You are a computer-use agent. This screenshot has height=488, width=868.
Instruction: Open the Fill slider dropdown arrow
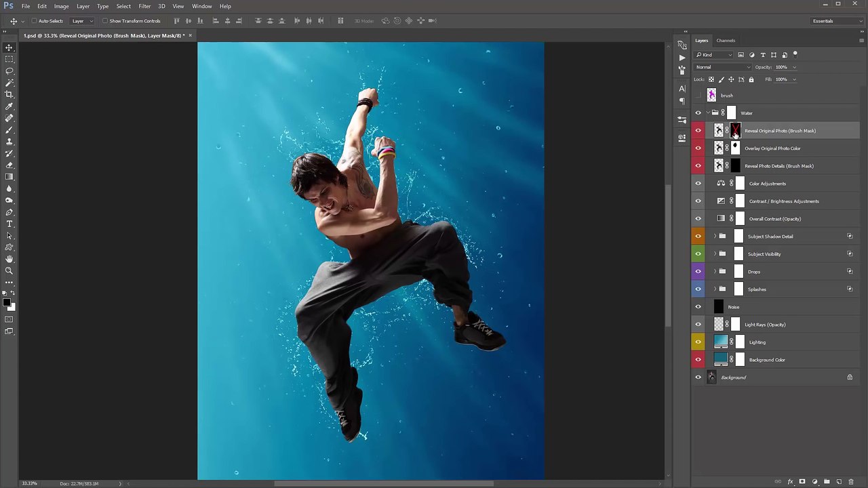click(x=794, y=79)
